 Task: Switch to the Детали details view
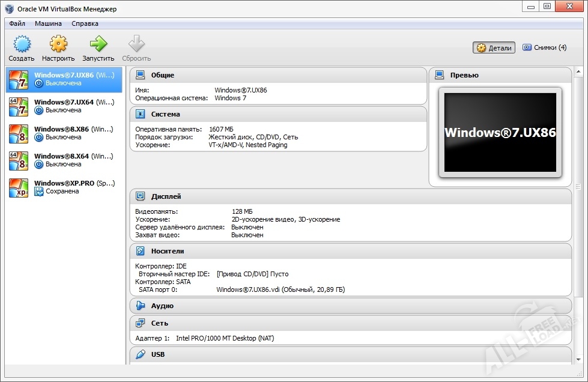(494, 48)
